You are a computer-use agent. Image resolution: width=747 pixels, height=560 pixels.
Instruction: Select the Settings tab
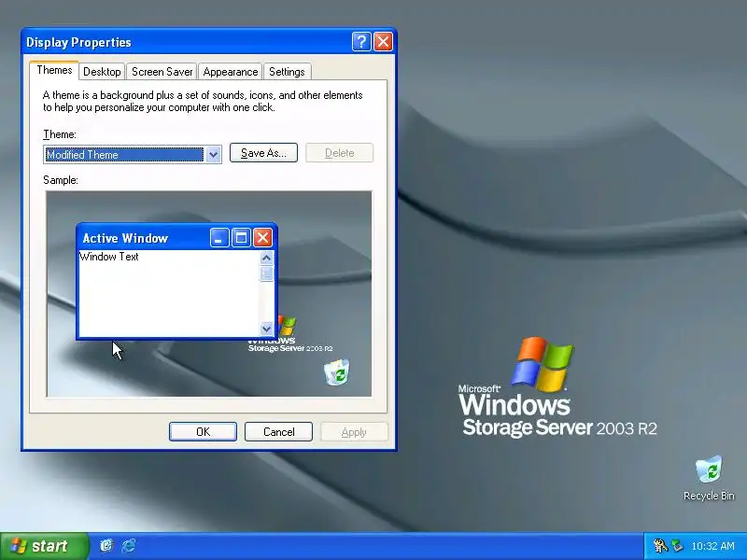tap(287, 72)
